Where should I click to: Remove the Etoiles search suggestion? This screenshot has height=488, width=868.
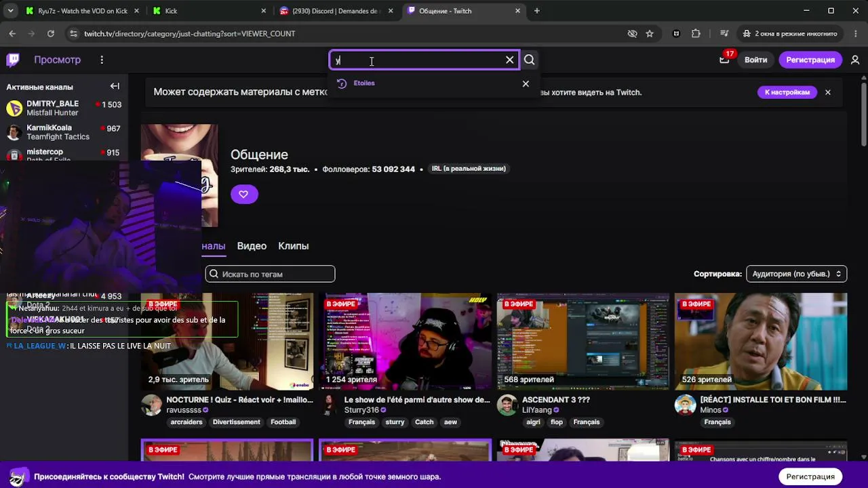[x=526, y=83]
